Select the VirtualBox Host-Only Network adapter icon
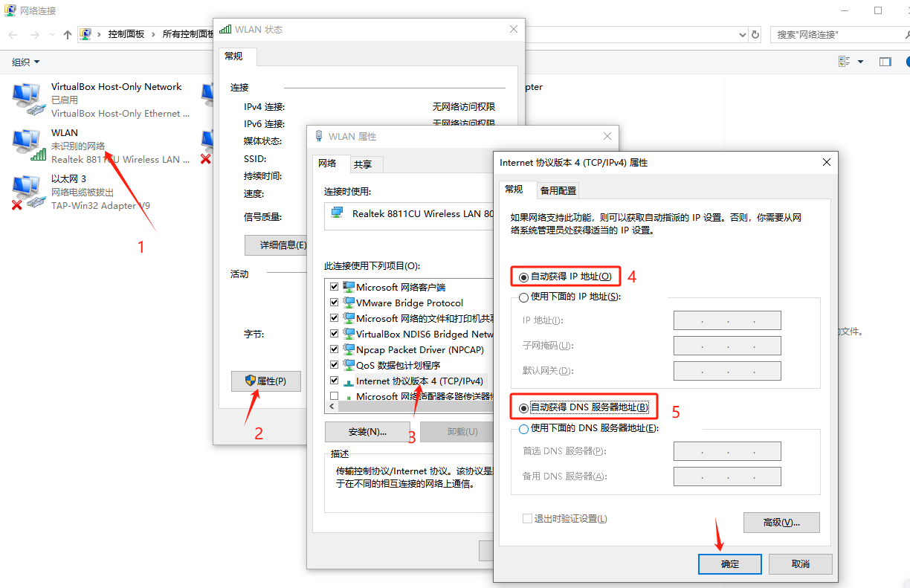910x588 pixels. tap(28, 100)
